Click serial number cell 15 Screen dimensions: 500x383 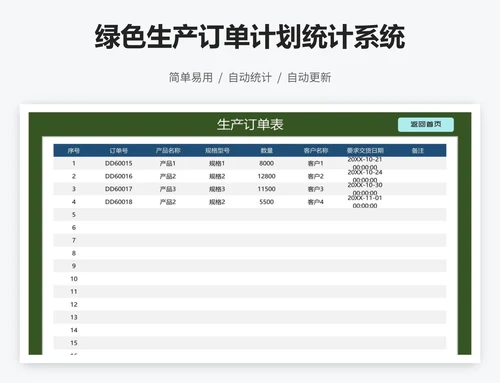click(x=74, y=343)
